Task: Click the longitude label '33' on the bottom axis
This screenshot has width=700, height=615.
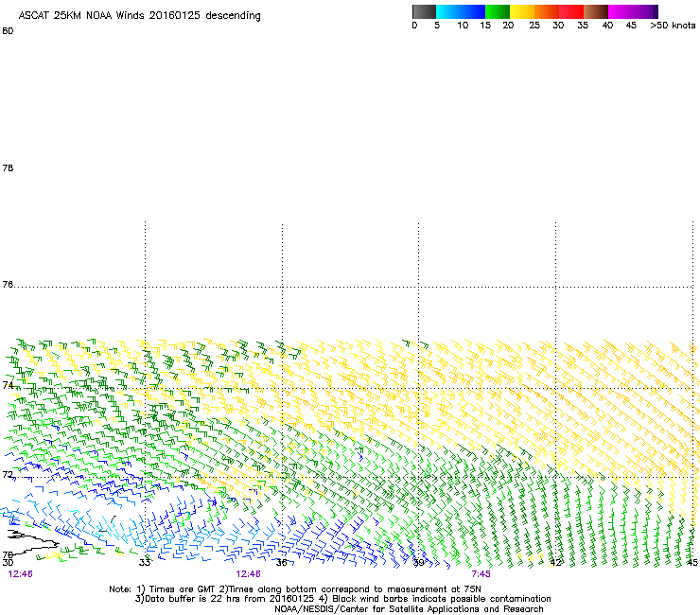Action: pyautogui.click(x=144, y=562)
